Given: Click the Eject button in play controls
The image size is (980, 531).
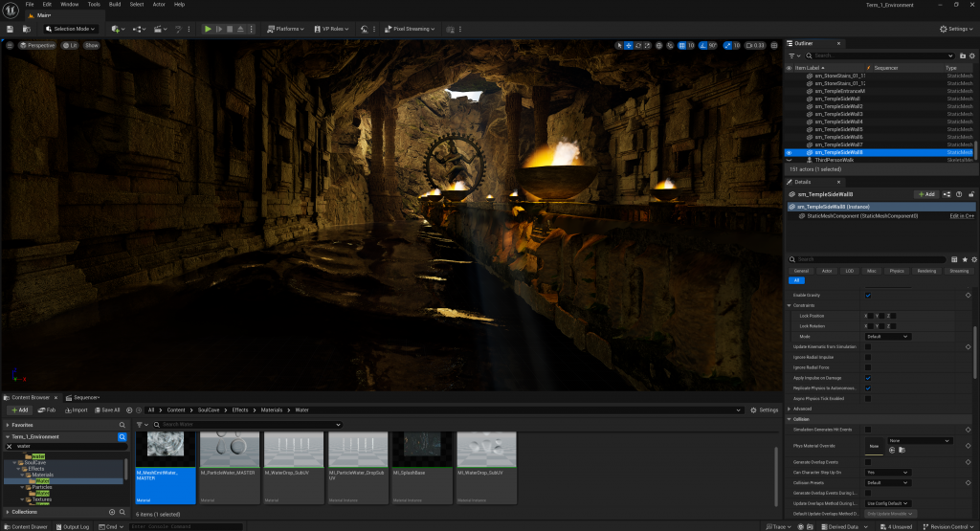Looking at the screenshot, I should pos(240,29).
